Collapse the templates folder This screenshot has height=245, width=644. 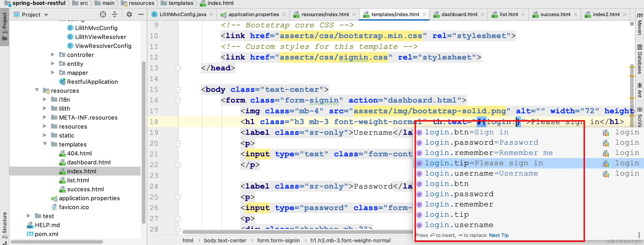tap(45, 144)
